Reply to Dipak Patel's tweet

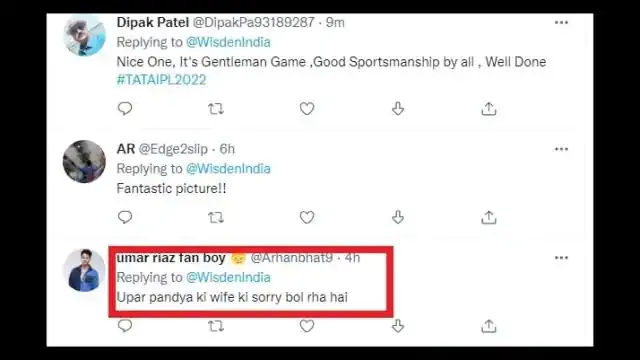(125, 109)
